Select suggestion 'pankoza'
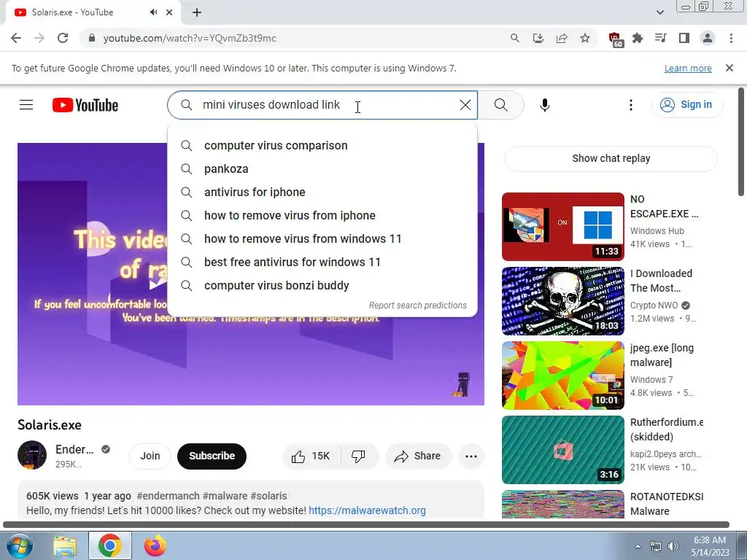This screenshot has height=560, width=747. [x=322, y=169]
